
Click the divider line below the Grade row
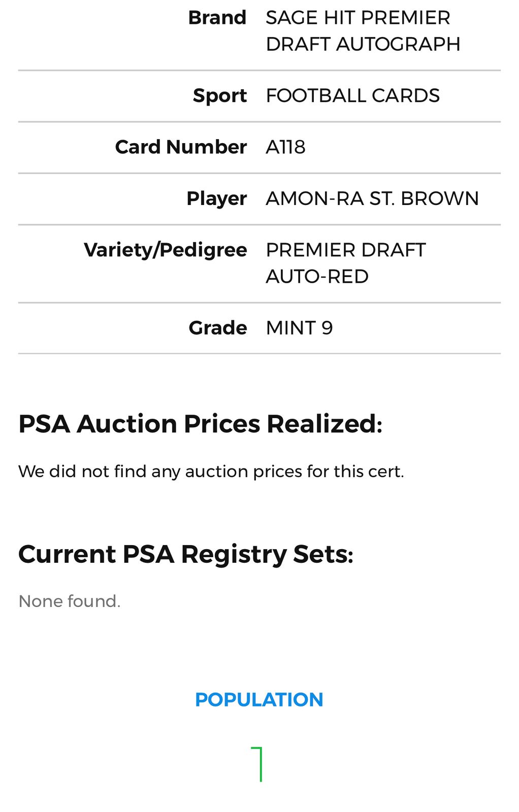259,353
